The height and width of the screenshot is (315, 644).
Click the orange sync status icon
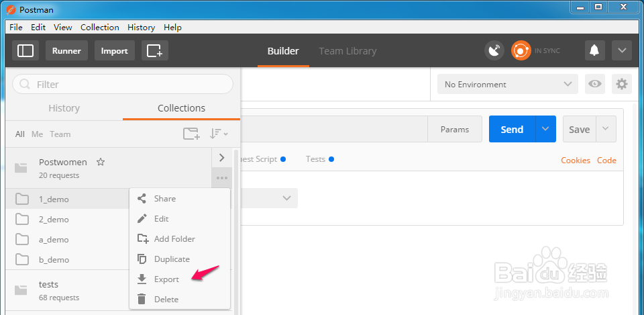521,50
